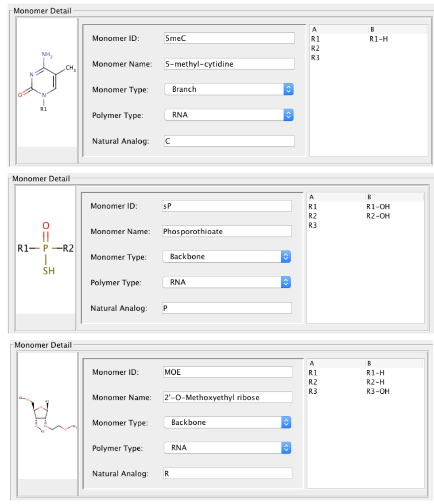This screenshot has width=434, height=504.
Task: Open Monomer Type dropdown in sP panel
Action: click(x=227, y=256)
